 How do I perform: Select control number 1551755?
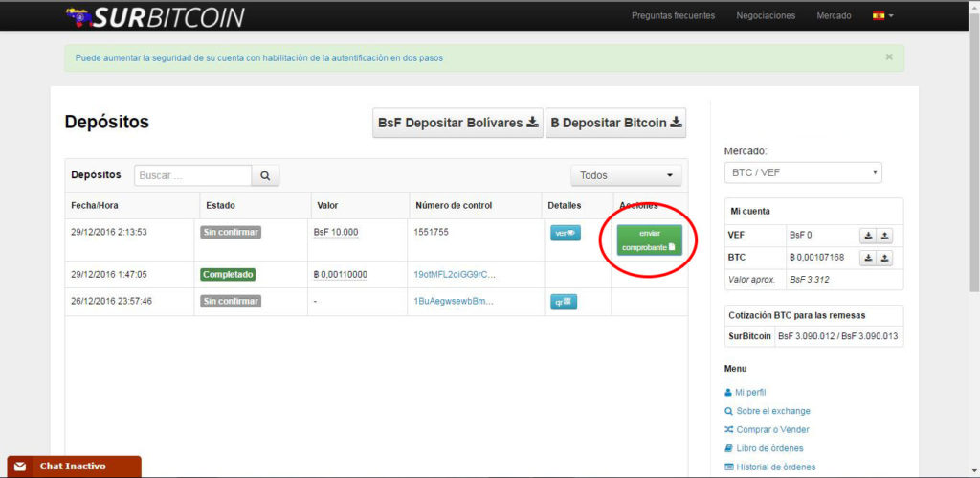coord(431,232)
